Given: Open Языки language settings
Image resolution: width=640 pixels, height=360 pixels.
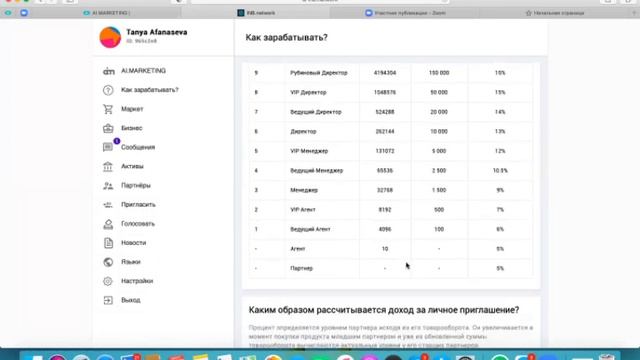Looking at the screenshot, I should click(131, 262).
